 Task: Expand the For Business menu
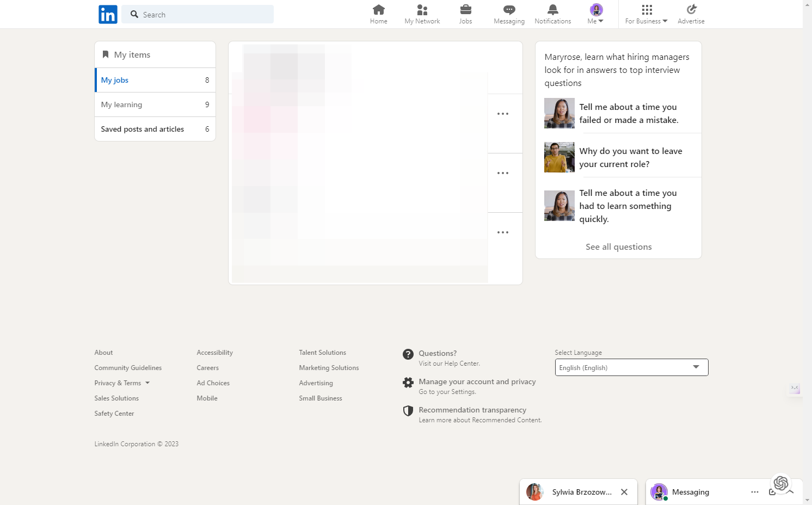coord(647,14)
